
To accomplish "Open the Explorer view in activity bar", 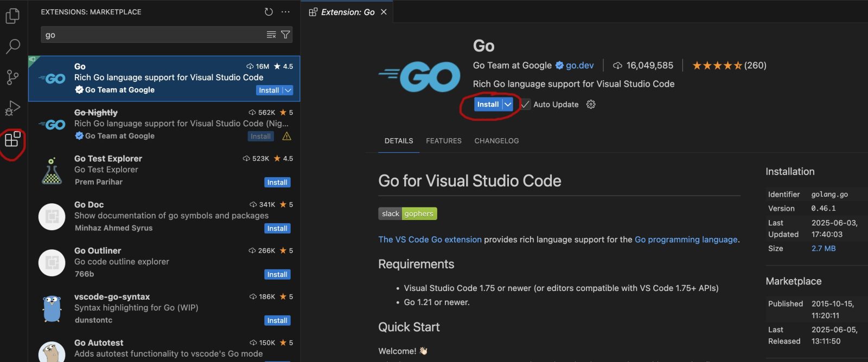I will pyautogui.click(x=12, y=15).
